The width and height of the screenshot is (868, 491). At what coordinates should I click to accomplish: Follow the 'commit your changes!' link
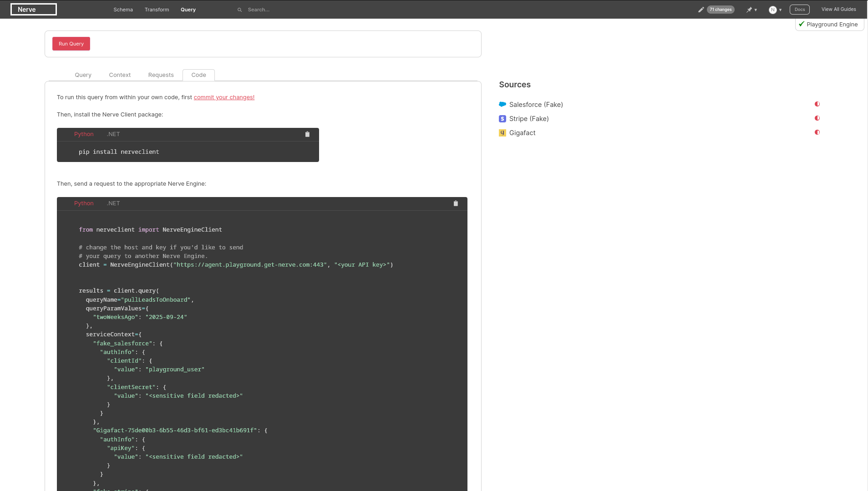click(x=224, y=97)
